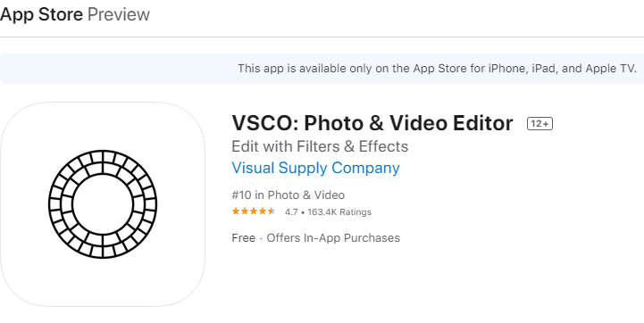The image size is (644, 323).
Task: Click the App Store header text
Action: tap(41, 15)
